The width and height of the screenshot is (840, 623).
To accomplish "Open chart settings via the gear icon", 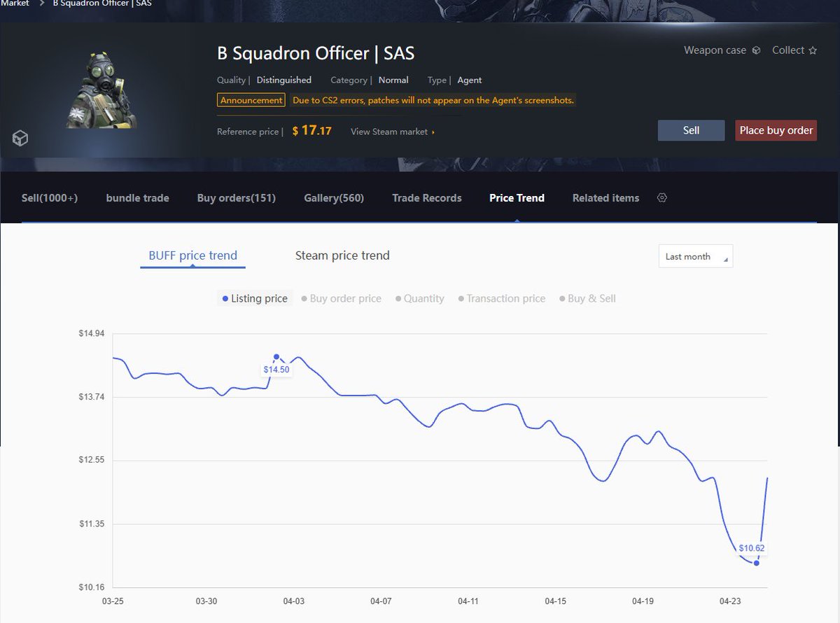I will (x=662, y=197).
